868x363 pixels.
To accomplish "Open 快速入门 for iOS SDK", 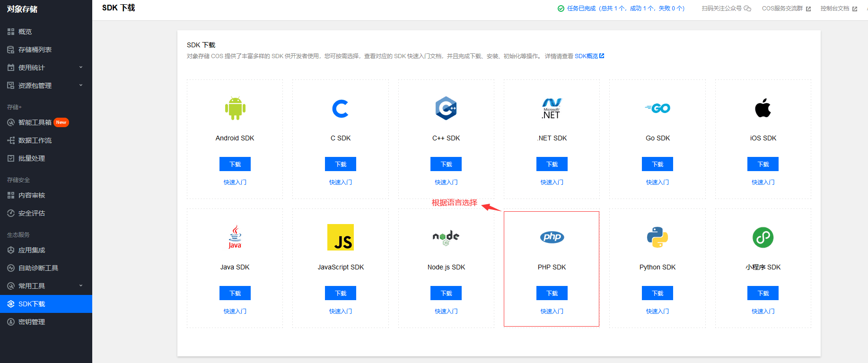I will tap(763, 182).
